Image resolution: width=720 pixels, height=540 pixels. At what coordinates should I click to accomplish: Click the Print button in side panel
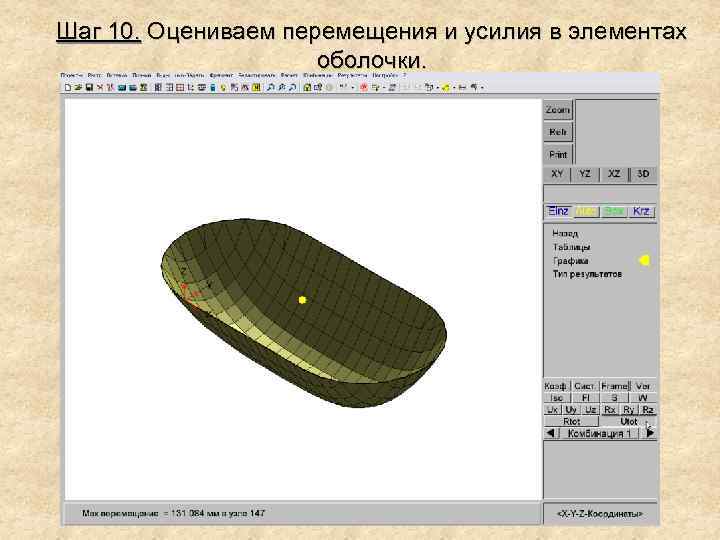pyautogui.click(x=558, y=155)
